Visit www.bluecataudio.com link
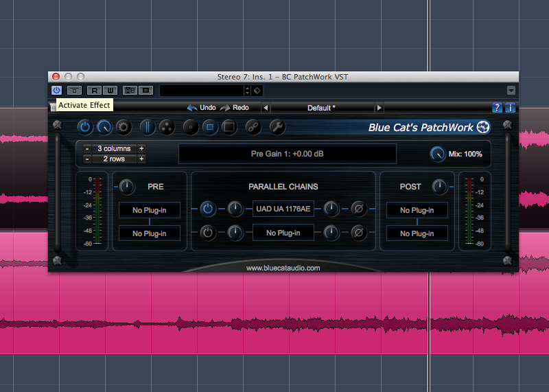This screenshot has height=392, width=549. pos(283,268)
